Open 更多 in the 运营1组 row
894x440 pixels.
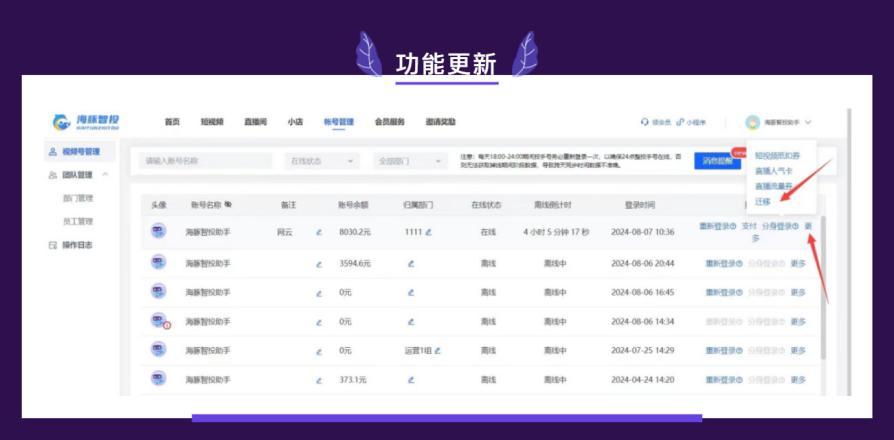click(798, 351)
